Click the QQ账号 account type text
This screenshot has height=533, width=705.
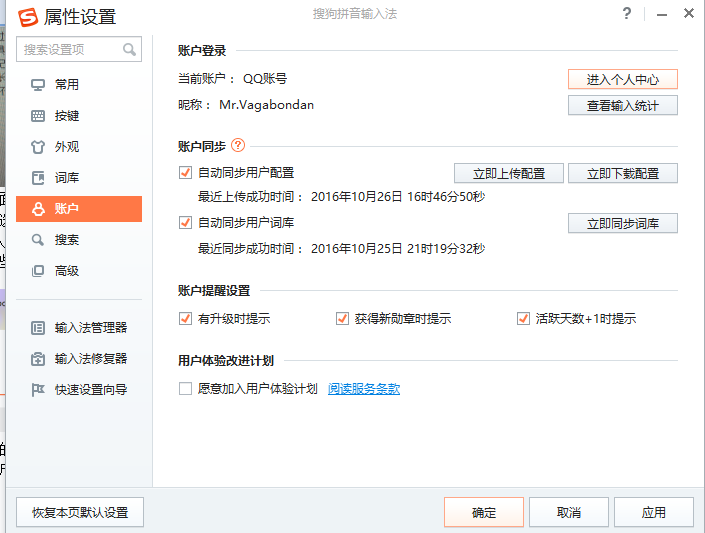[265, 79]
